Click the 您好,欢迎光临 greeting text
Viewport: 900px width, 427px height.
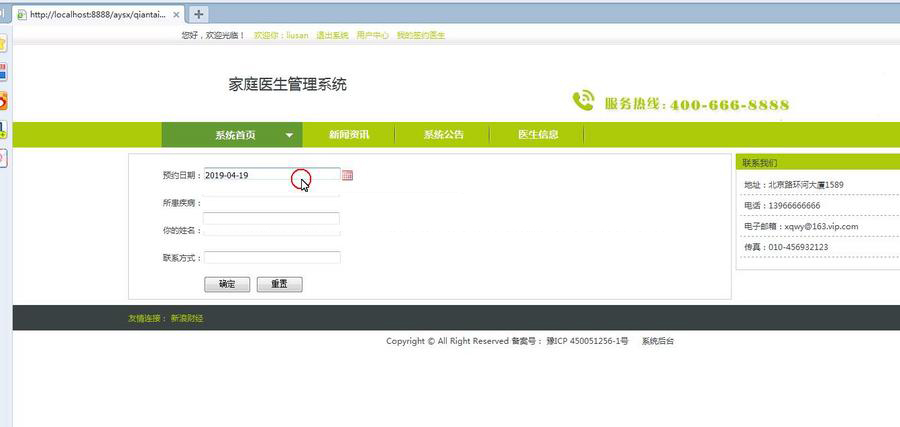pyautogui.click(x=213, y=35)
